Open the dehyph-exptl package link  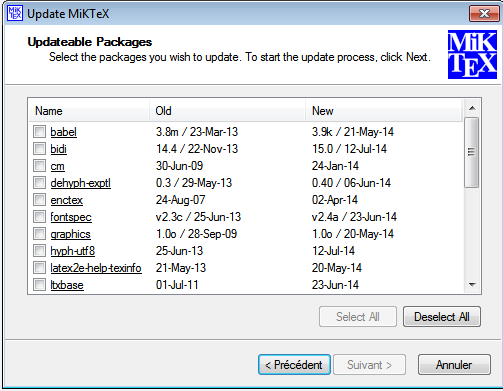80,183
